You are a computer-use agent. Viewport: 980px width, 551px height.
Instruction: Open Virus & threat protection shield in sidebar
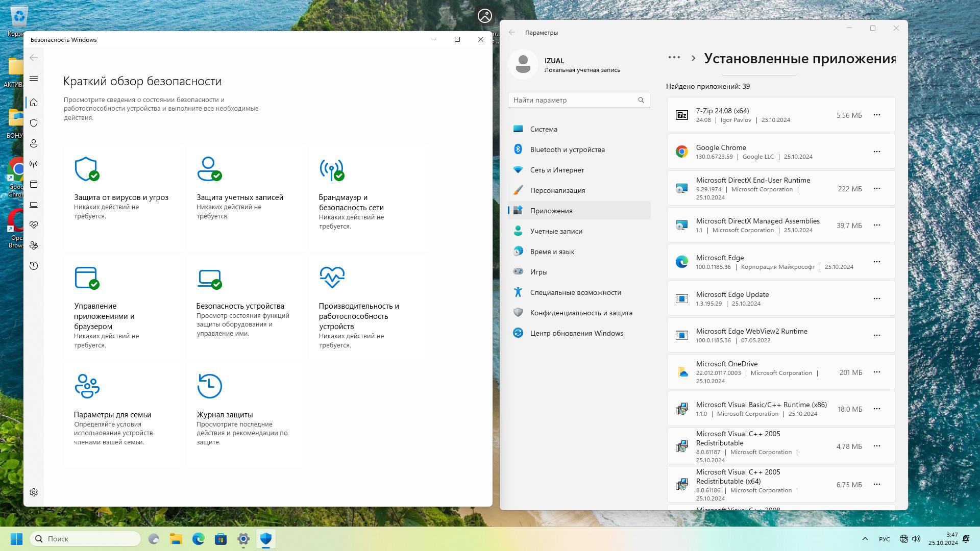click(x=34, y=123)
